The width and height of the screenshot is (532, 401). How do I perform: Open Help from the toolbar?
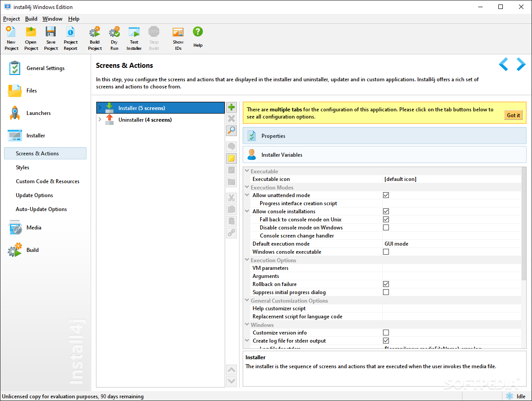(198, 37)
